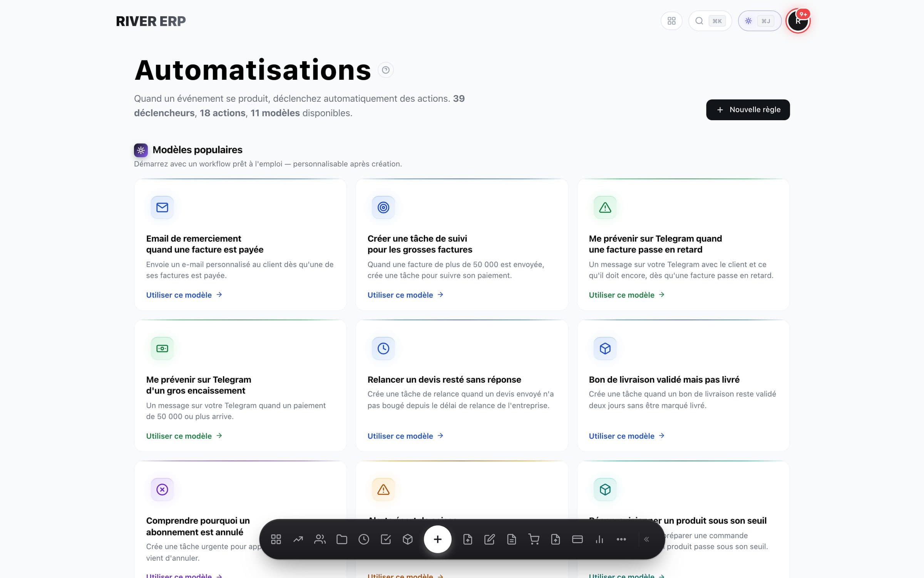Click the title Me prévenir sur Telegram d'un gros encaissement
924x578 pixels.
coord(198,385)
